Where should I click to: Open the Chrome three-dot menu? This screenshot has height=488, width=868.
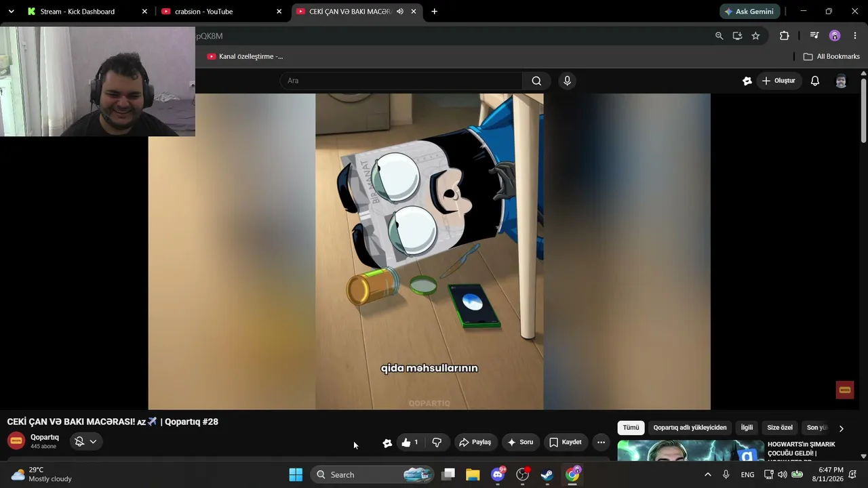click(x=854, y=36)
